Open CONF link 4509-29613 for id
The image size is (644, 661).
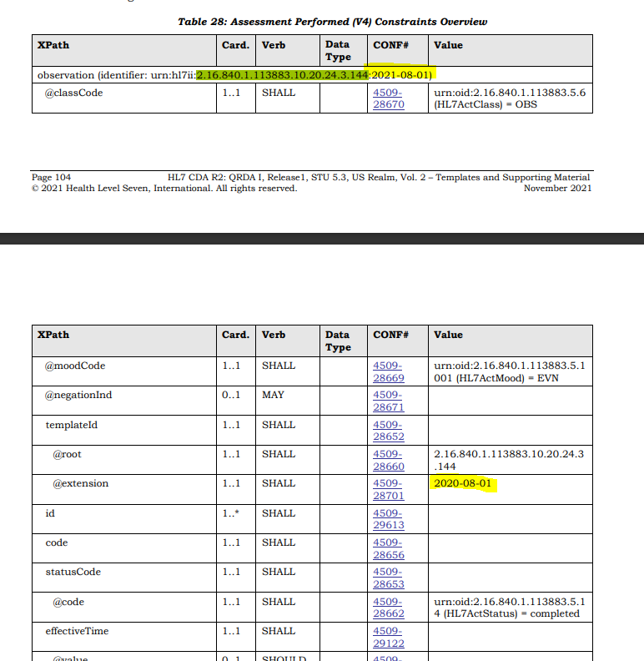click(388, 519)
